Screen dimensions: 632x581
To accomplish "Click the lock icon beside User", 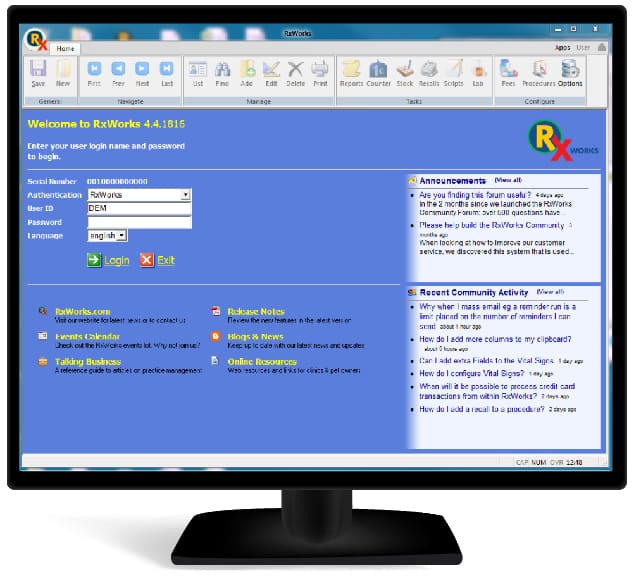I will click(602, 47).
